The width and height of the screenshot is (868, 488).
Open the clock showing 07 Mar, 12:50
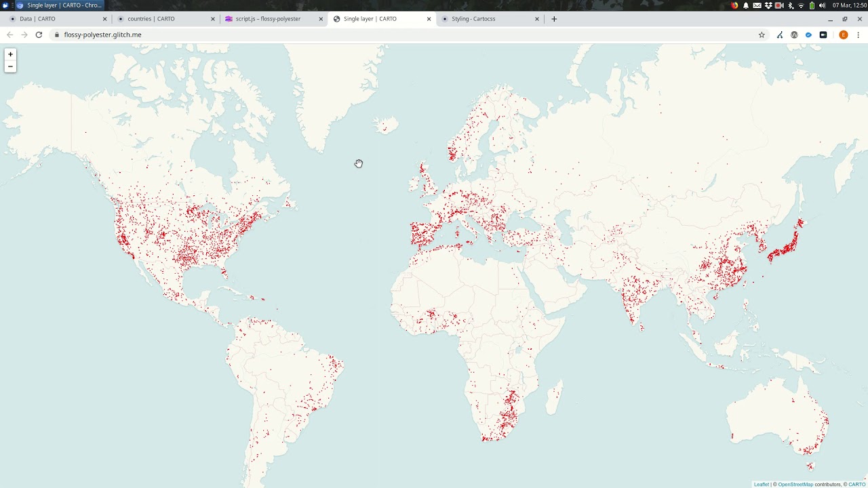(x=850, y=5)
